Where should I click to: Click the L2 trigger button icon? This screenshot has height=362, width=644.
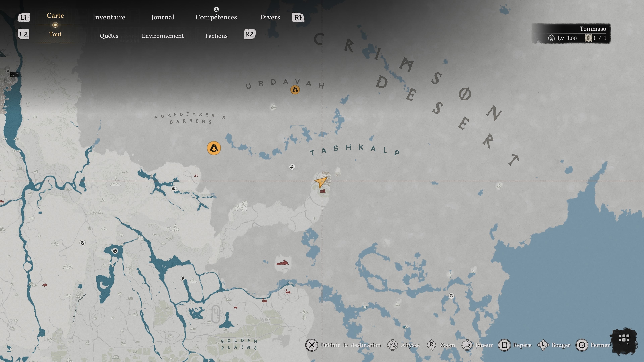click(x=23, y=34)
